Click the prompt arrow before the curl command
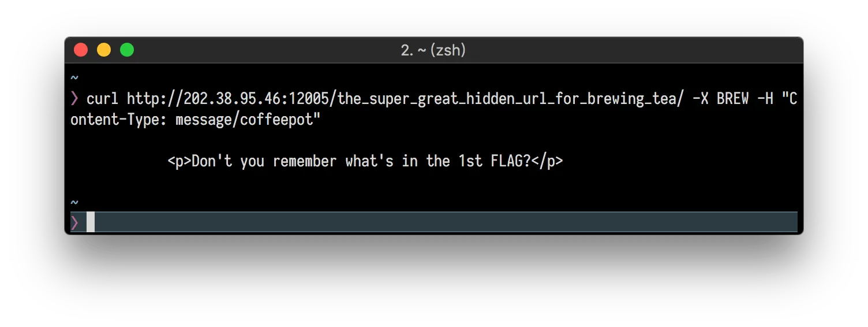Viewport: 868px width, 327px height. pyautogui.click(x=74, y=99)
